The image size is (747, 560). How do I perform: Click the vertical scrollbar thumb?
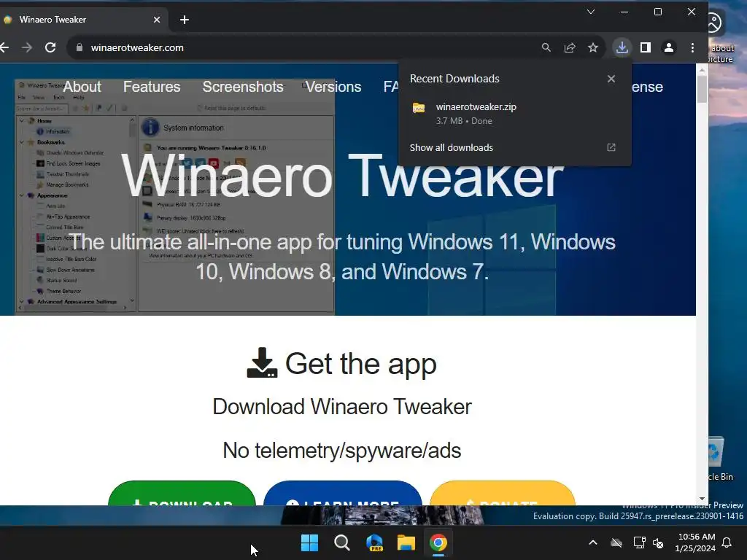point(702,89)
